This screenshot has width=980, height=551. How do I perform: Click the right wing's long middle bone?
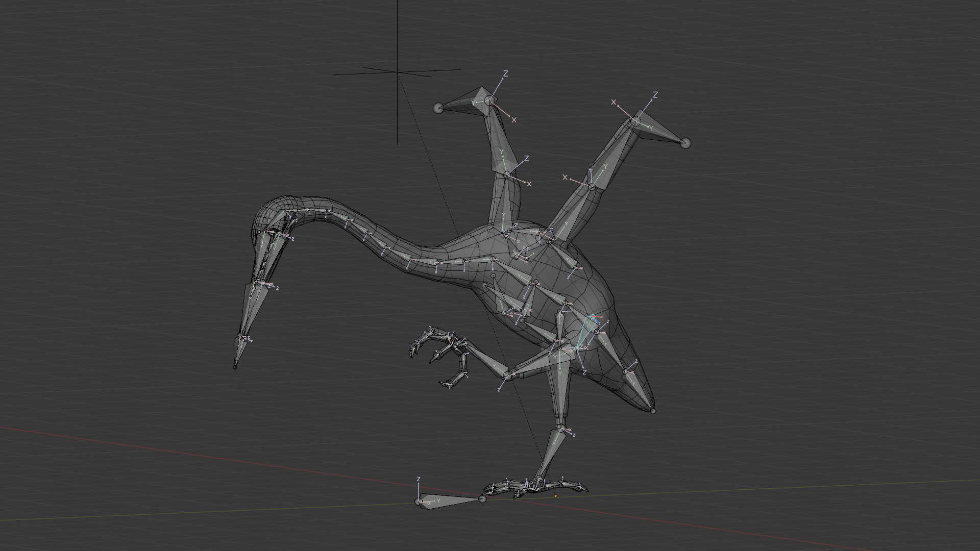pyautogui.click(x=612, y=154)
